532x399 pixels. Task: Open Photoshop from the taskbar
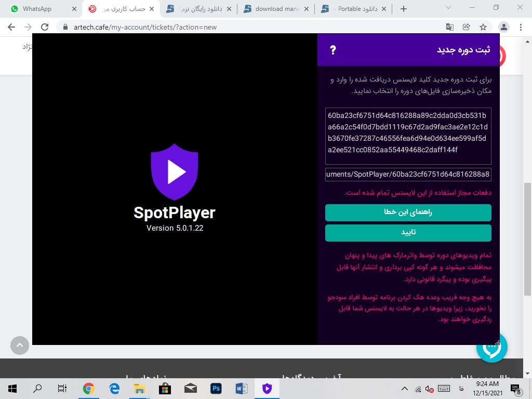(x=216, y=388)
